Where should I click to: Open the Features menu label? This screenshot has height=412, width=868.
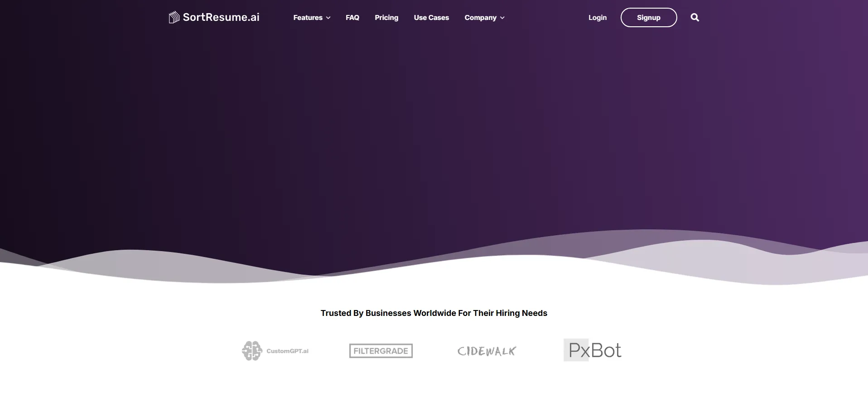[x=308, y=18]
